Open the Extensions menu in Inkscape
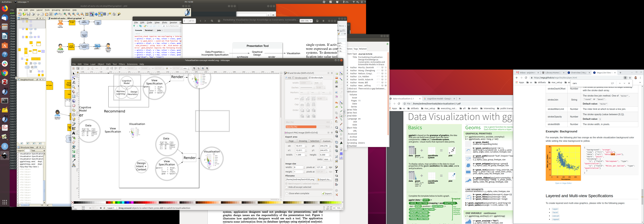Screen dimensions: 644x224 click(x=132, y=64)
